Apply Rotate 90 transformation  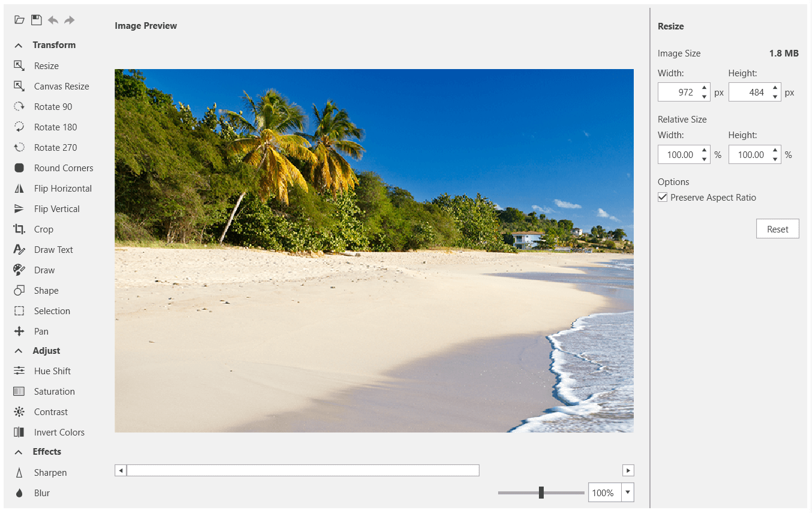54,106
